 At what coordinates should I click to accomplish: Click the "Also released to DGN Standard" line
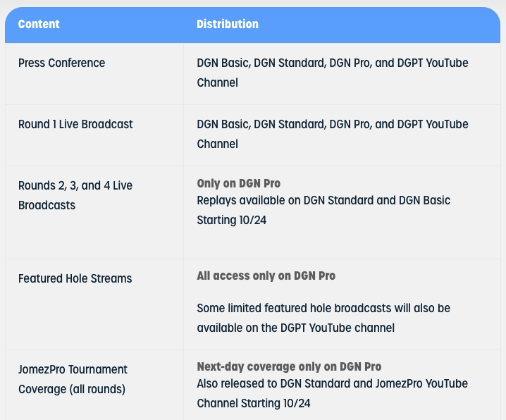pos(332,383)
